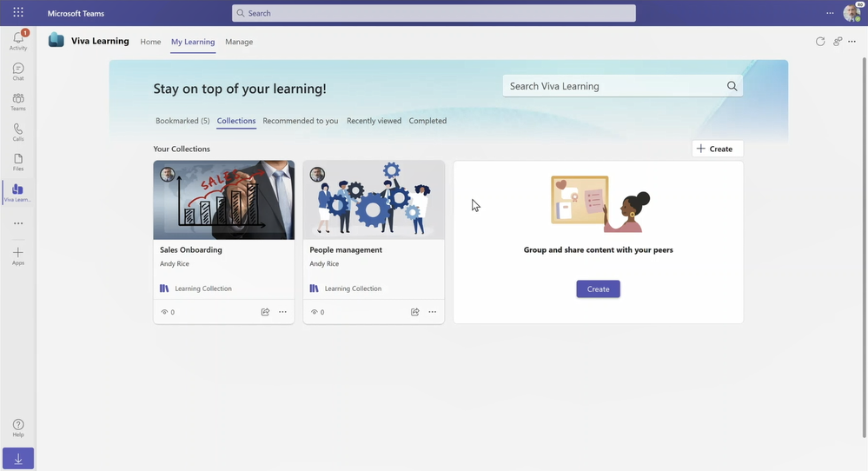This screenshot has height=471, width=868.
Task: Share the Sales Onboarding collection
Action: [x=265, y=312]
